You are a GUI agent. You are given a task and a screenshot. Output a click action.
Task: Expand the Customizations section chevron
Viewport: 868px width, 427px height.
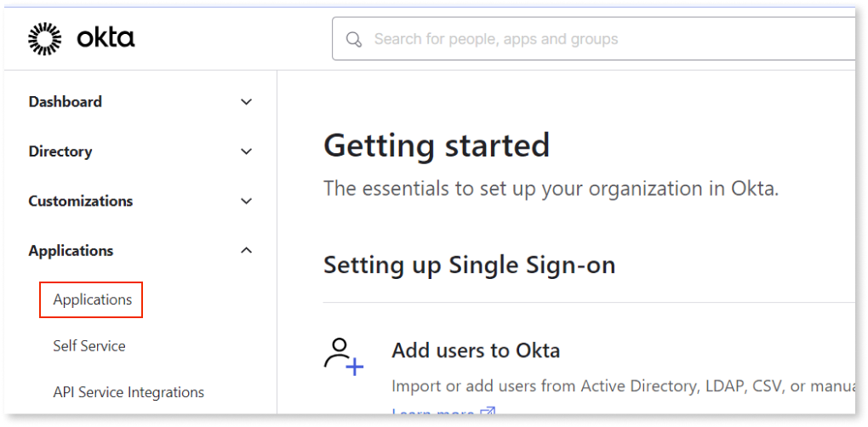pos(246,202)
